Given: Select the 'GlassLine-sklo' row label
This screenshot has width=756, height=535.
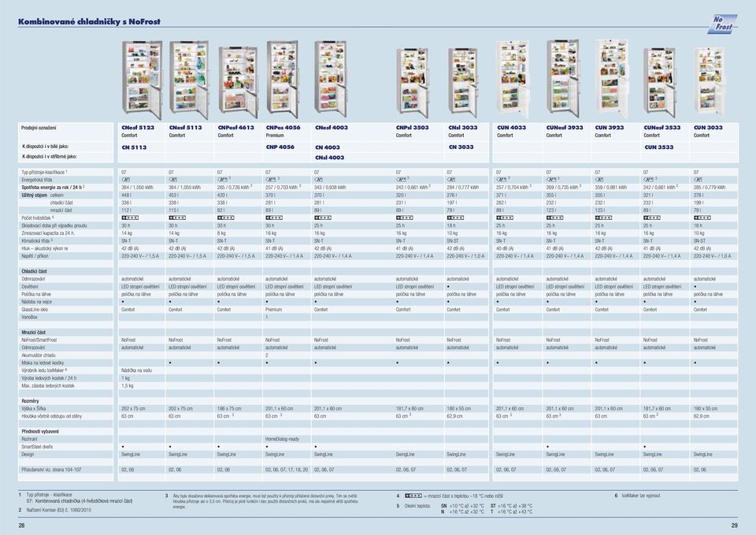Looking at the screenshot, I should [x=35, y=309].
